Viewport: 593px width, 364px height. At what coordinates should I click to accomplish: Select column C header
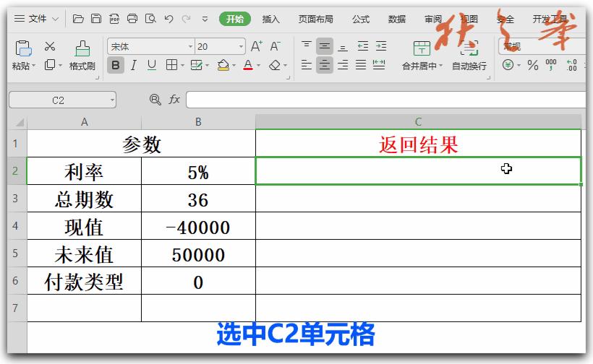[x=418, y=121]
